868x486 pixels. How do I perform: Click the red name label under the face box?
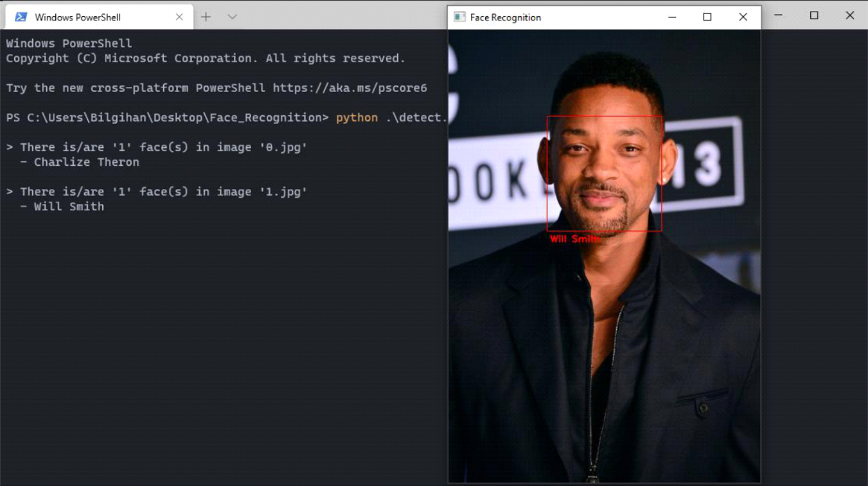point(574,239)
